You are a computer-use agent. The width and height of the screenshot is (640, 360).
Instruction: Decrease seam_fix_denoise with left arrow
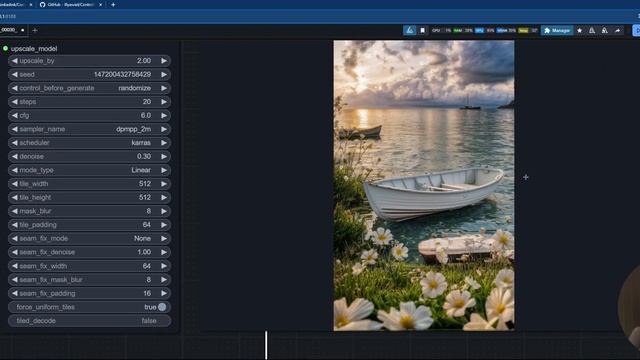tap(15, 252)
